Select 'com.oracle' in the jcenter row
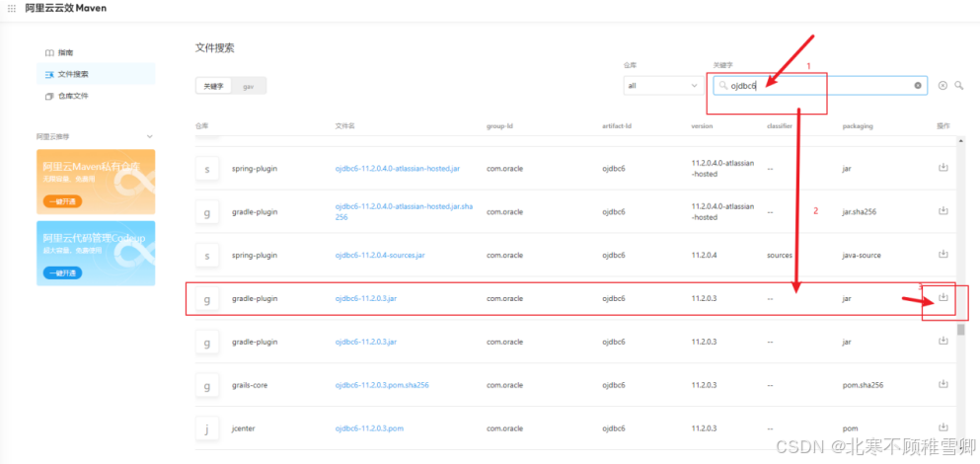This screenshot has height=464, width=980. (x=504, y=428)
